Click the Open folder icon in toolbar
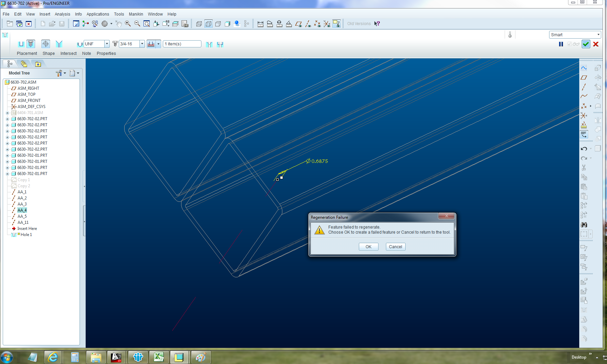This screenshot has width=607, height=364. tap(52, 24)
